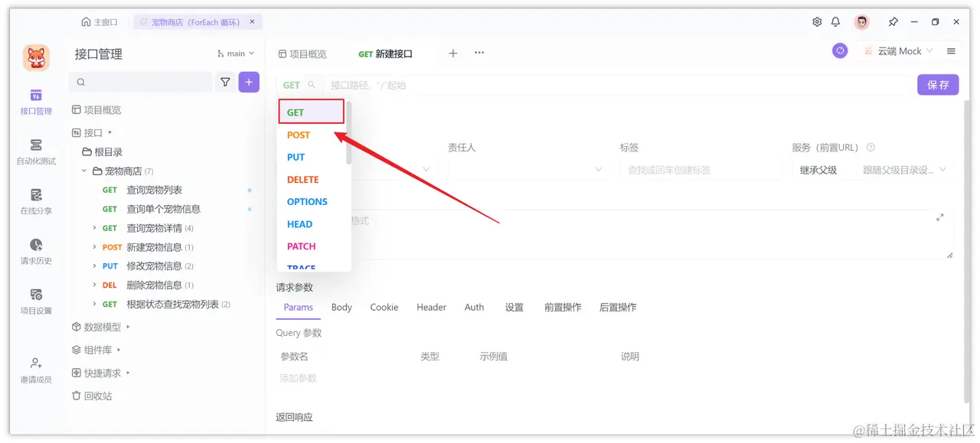Open the 云端 Mock environment dropdown
Image resolution: width=980 pixels, height=443 pixels.
898,50
